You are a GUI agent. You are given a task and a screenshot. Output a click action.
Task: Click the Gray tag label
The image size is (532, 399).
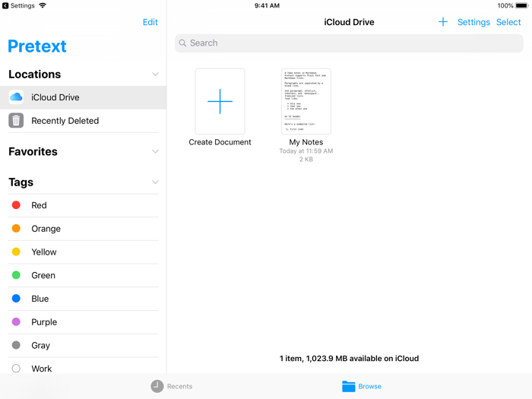pos(41,345)
